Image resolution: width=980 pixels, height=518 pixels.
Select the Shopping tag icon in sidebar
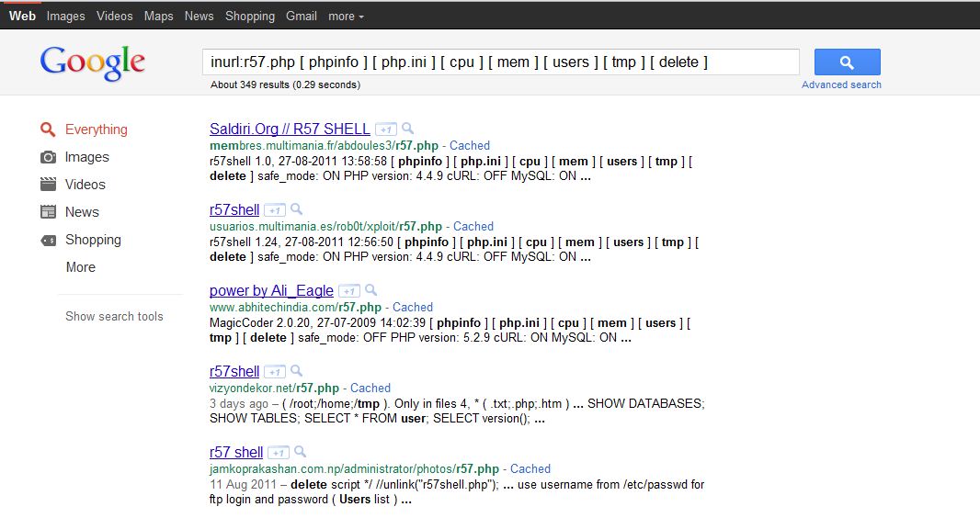tap(48, 241)
